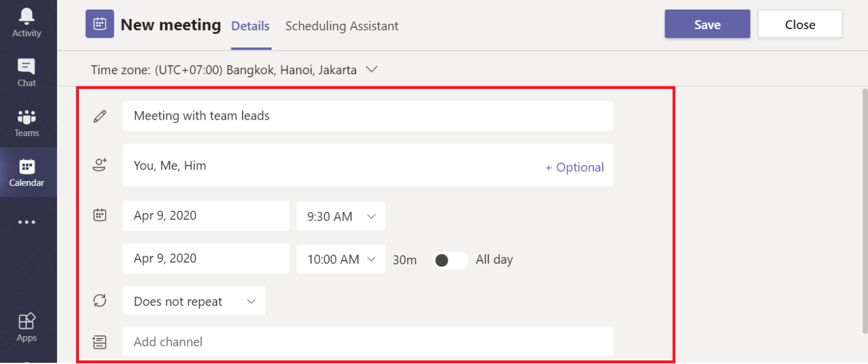868x364 pixels.
Task: Open the 10:00 AM end time dropdown
Action: click(x=341, y=259)
